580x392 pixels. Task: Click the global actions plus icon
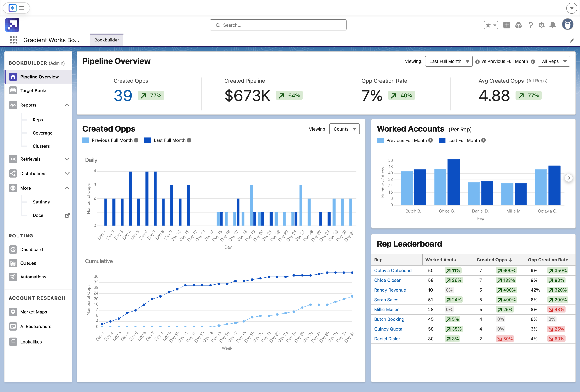click(x=507, y=25)
